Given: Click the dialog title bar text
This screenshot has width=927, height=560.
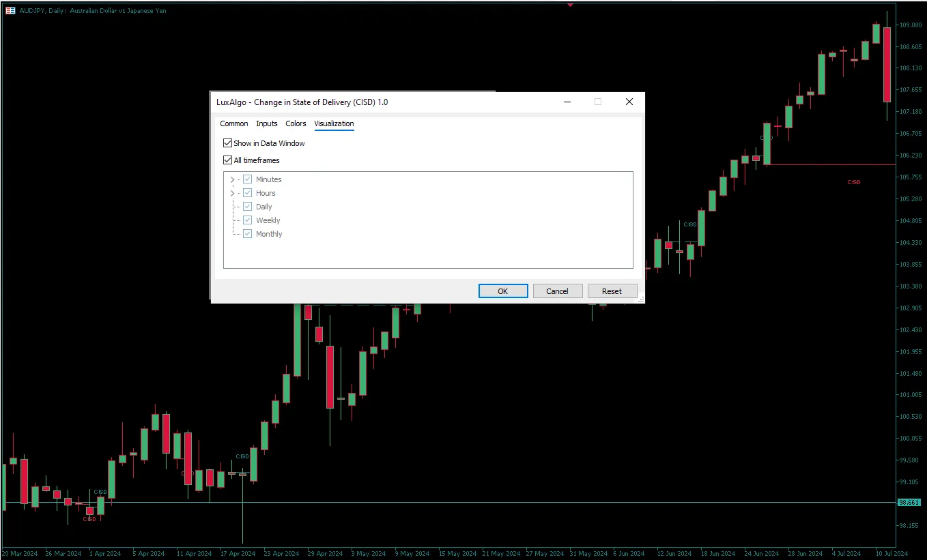Looking at the screenshot, I should tap(302, 102).
